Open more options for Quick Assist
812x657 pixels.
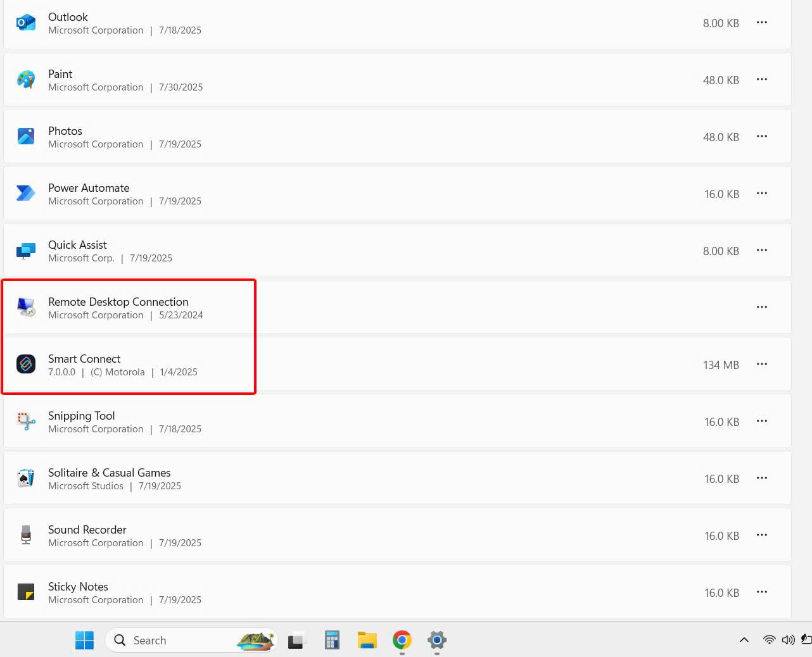[761, 251]
